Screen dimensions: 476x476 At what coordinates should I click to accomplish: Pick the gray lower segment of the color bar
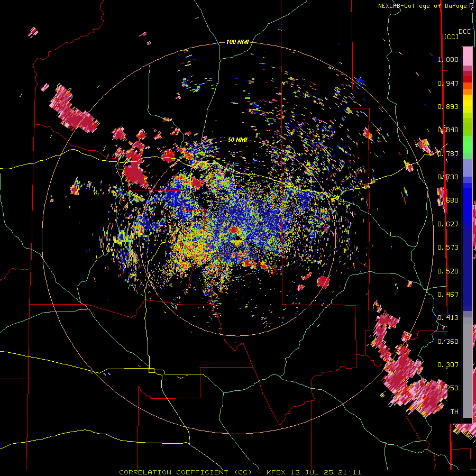pyautogui.click(x=467, y=368)
